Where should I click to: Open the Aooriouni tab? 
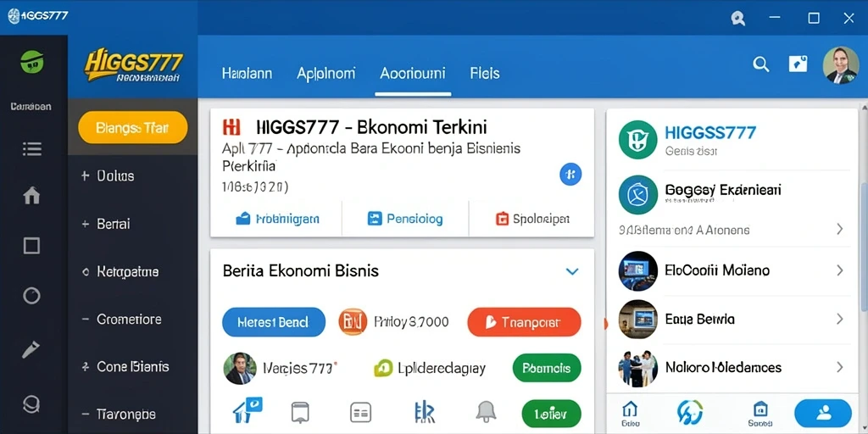pyautogui.click(x=413, y=73)
